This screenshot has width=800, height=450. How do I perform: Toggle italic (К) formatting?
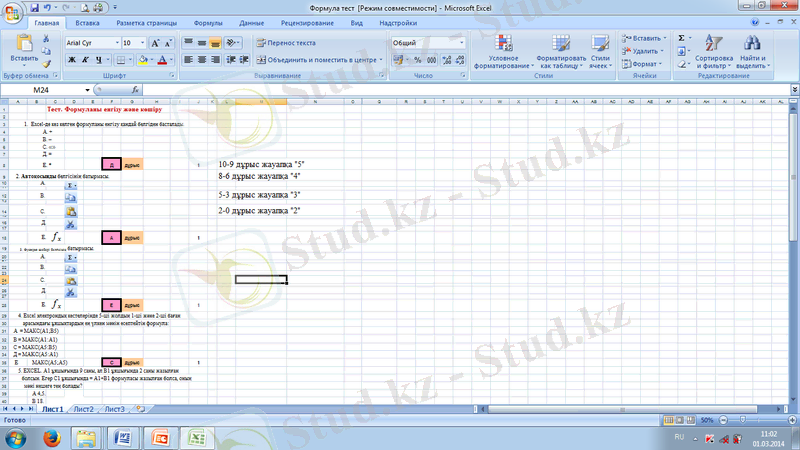click(x=86, y=60)
